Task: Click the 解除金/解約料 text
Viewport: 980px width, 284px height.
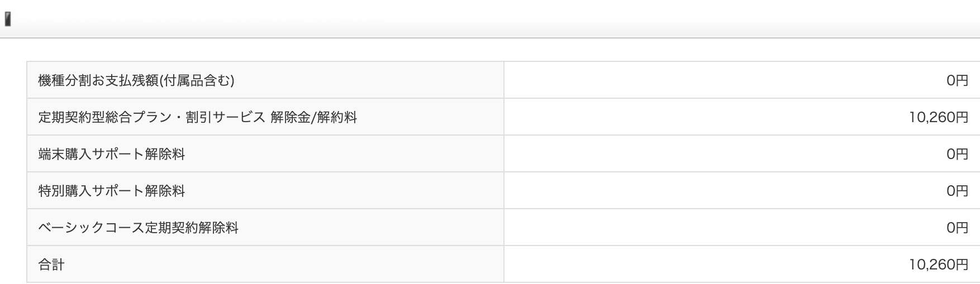Action: point(313,117)
